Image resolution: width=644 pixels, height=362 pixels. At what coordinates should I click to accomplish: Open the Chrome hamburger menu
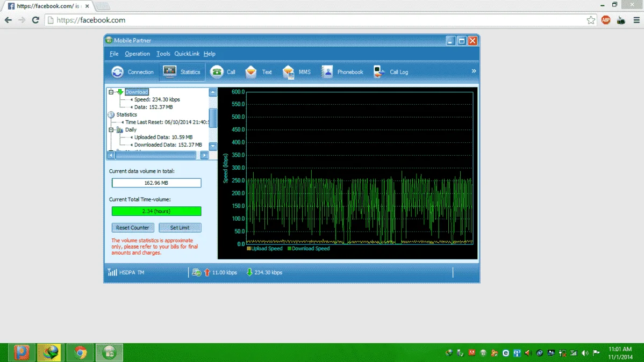click(x=636, y=20)
